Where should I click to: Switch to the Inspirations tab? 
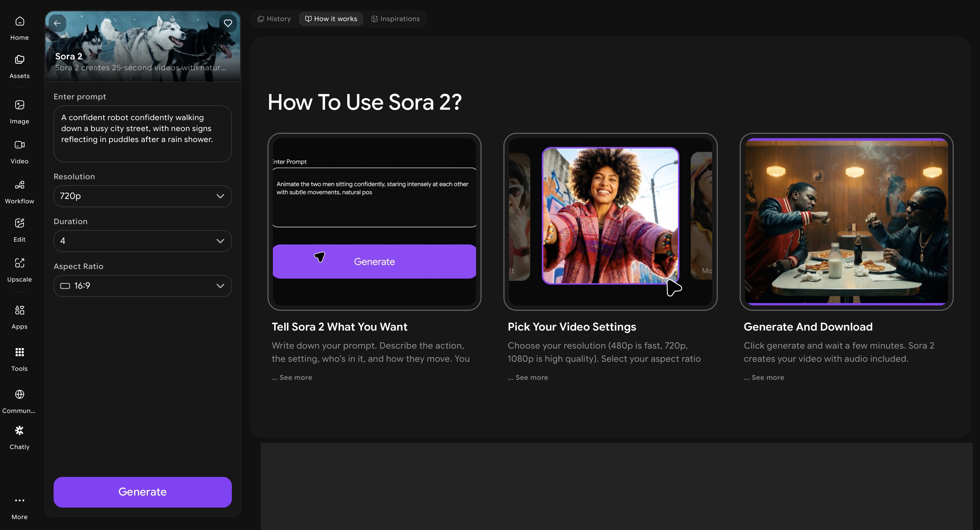[x=395, y=19]
